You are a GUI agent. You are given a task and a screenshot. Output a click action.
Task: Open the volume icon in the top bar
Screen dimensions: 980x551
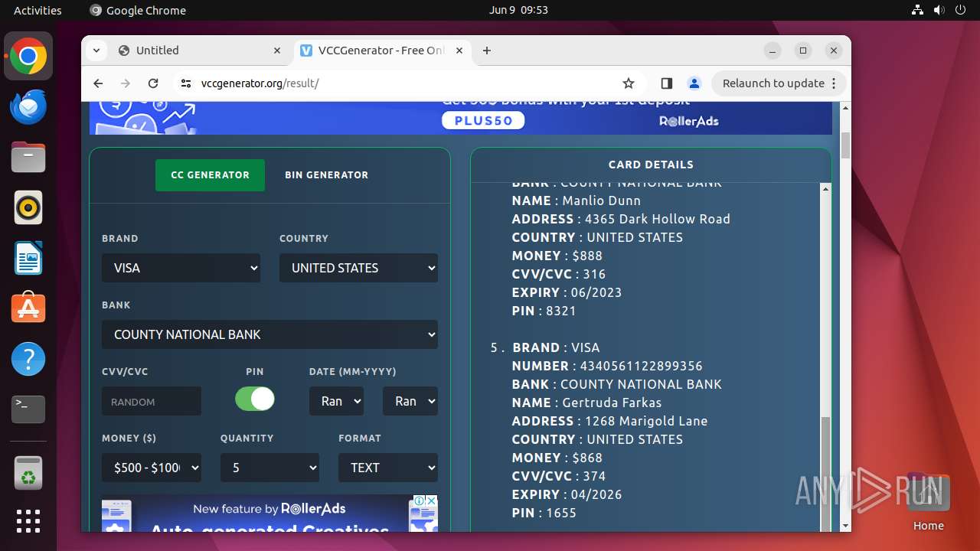point(939,10)
